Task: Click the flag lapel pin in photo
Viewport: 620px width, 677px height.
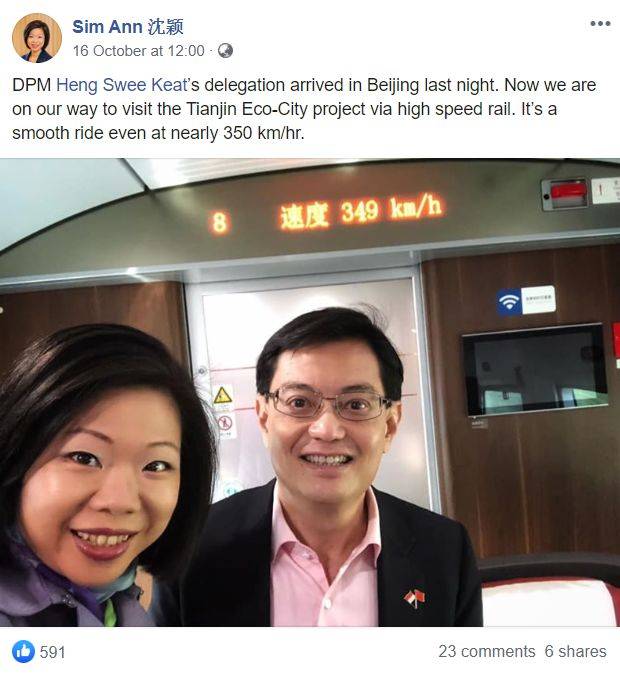Action: tap(414, 598)
